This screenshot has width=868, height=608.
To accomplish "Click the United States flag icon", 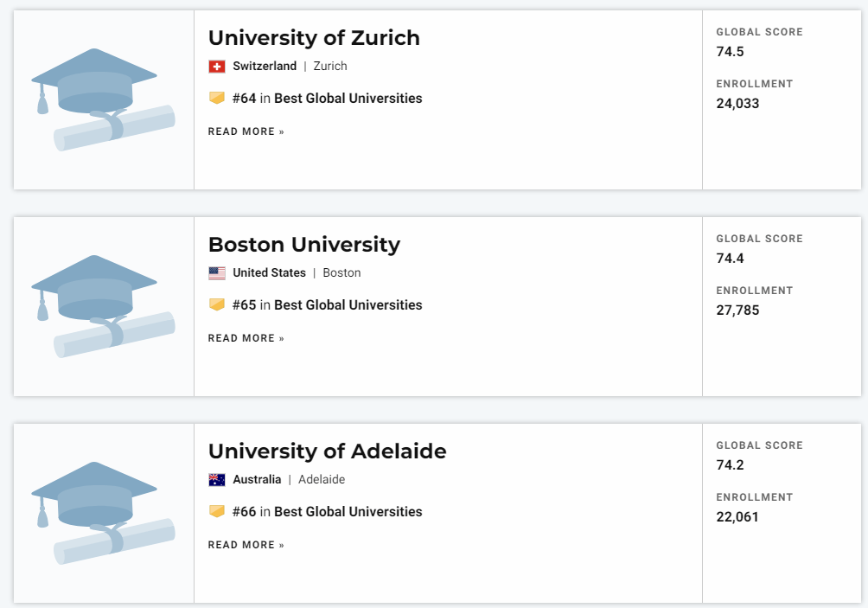I will tap(217, 273).
